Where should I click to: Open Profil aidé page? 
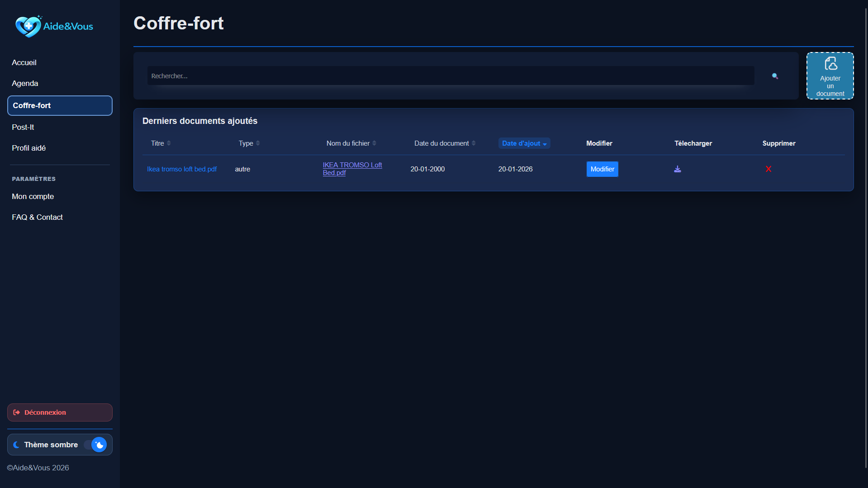pyautogui.click(x=28, y=148)
